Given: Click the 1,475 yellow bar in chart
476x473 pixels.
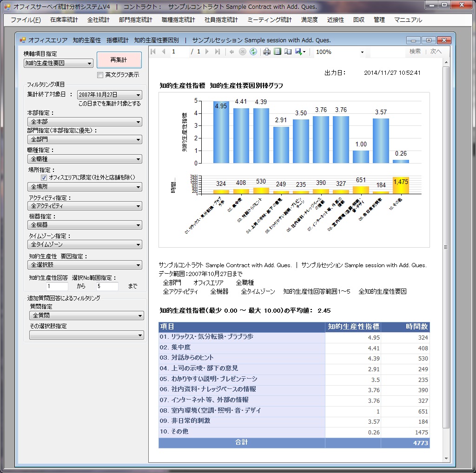Looking at the screenshot, I should (401, 185).
